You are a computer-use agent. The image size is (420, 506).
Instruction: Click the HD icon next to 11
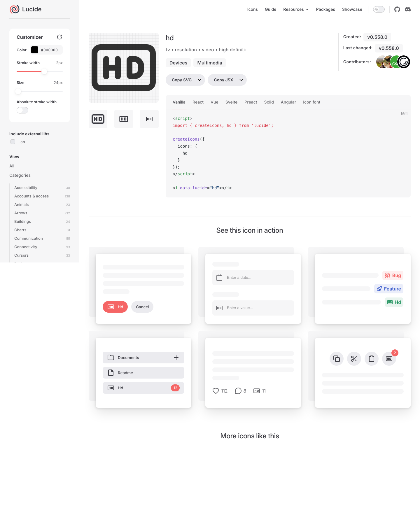coord(257,391)
